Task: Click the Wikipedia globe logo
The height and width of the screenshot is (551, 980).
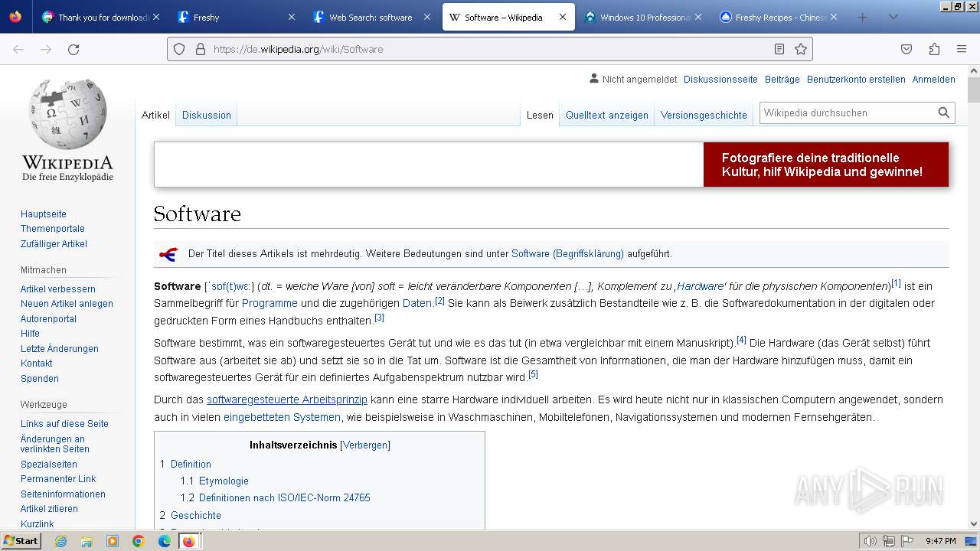Action: pyautogui.click(x=67, y=114)
